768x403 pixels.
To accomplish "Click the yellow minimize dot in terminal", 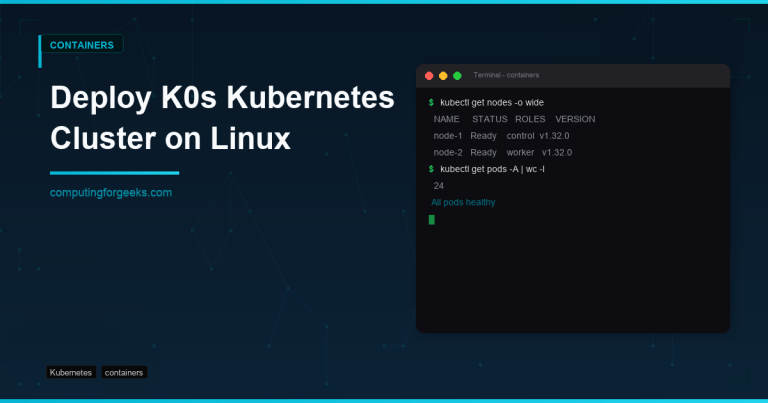I will pyautogui.click(x=443, y=76).
